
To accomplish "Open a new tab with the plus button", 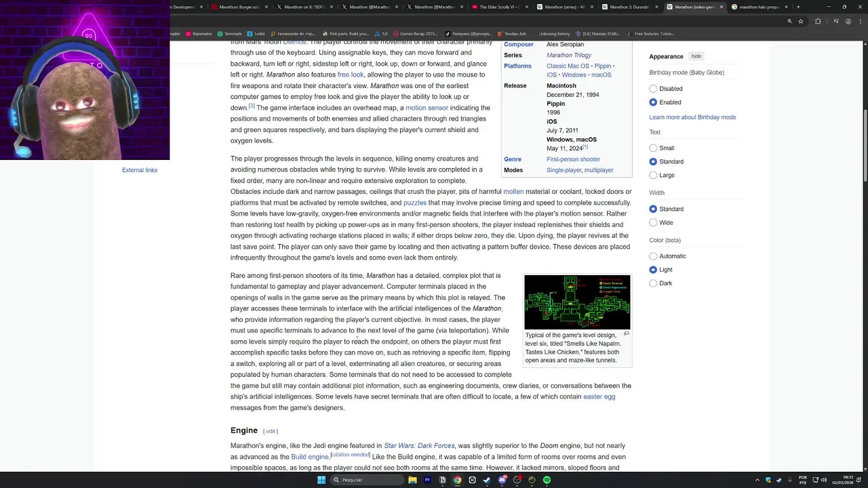I will click(x=798, y=7).
